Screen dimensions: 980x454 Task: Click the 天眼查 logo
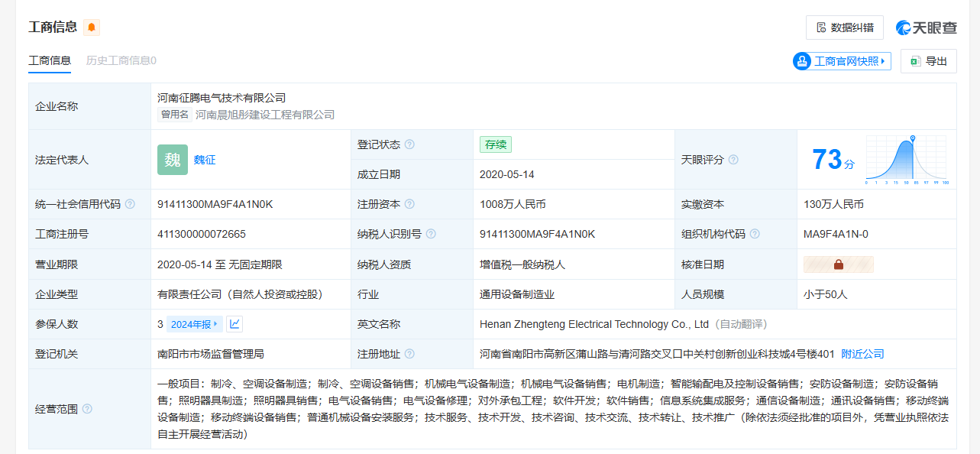[x=927, y=28]
